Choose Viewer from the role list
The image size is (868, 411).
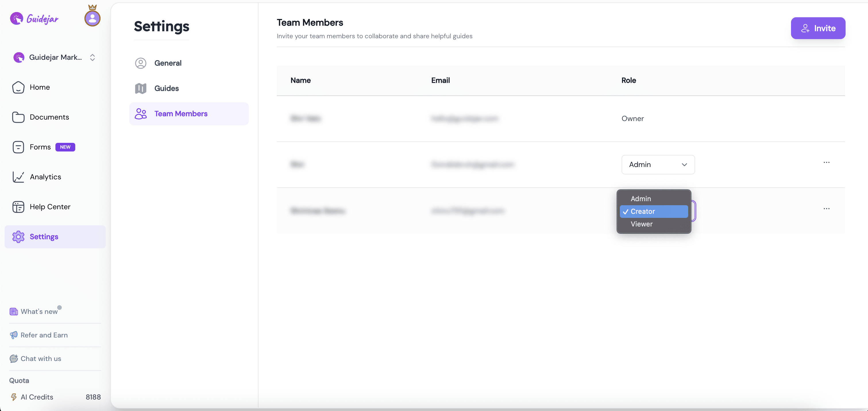pyautogui.click(x=642, y=224)
